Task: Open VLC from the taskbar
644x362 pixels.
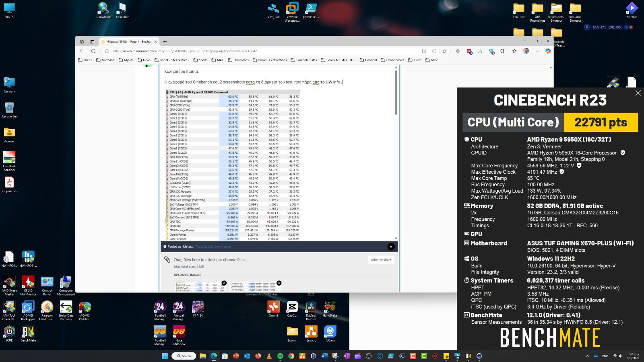Action: (269, 356)
